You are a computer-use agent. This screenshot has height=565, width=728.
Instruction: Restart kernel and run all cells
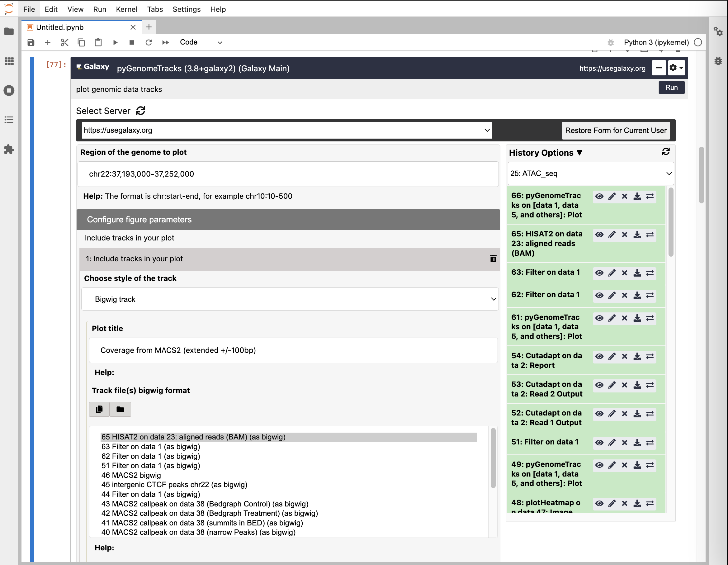pos(165,42)
